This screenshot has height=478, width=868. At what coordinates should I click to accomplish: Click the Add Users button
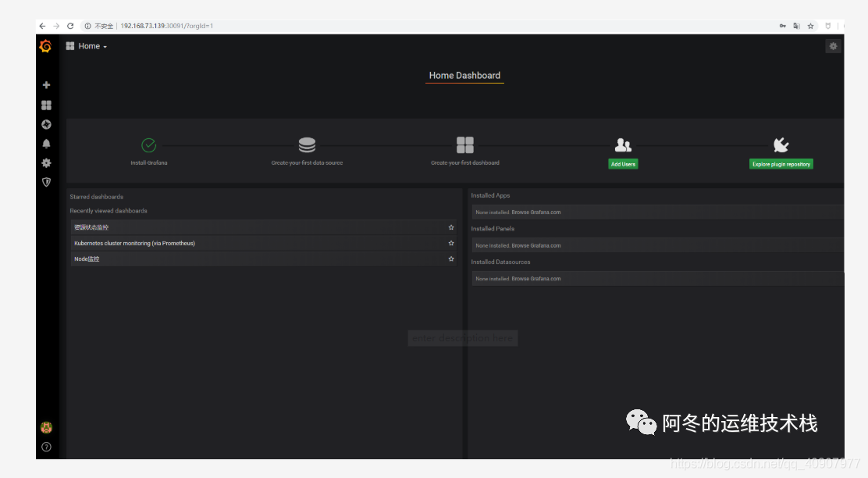click(624, 164)
